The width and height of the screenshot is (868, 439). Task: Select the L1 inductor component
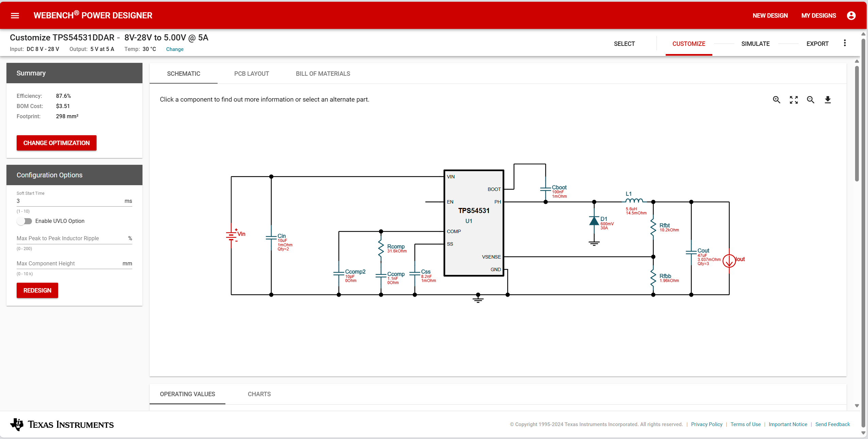(634, 201)
